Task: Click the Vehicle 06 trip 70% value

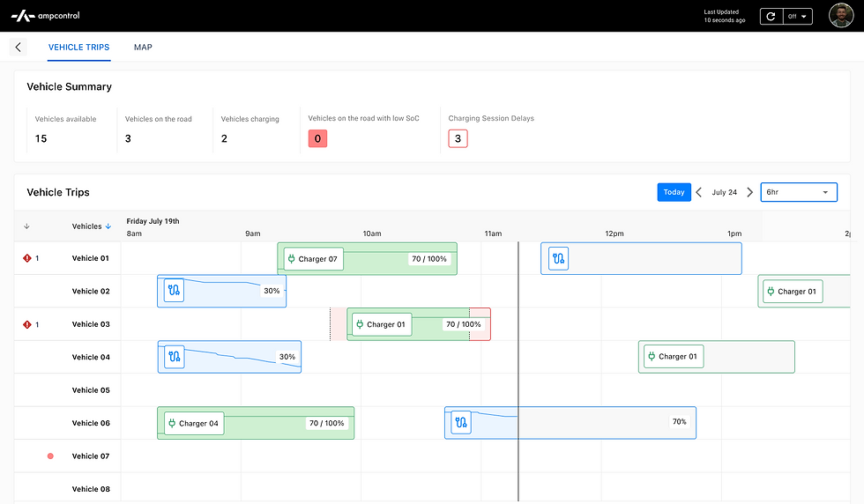Action: click(x=680, y=422)
